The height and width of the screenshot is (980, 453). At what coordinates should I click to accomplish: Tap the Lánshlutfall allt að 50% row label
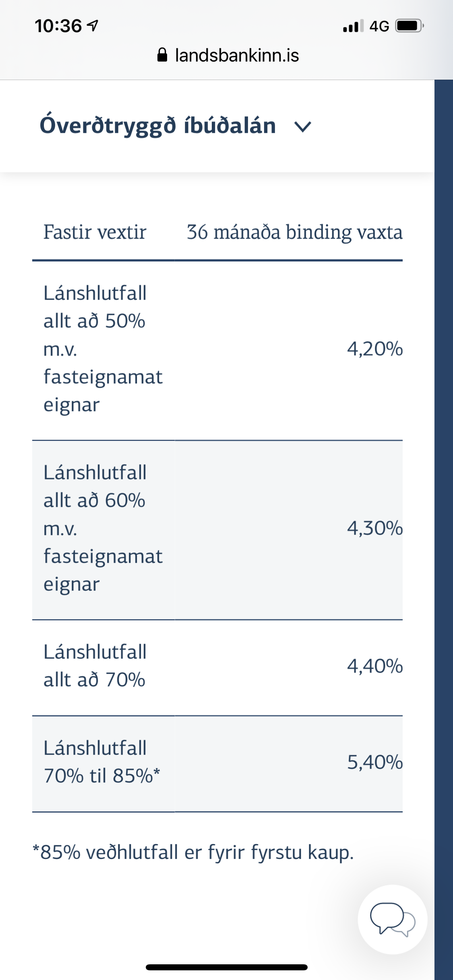[x=103, y=349]
